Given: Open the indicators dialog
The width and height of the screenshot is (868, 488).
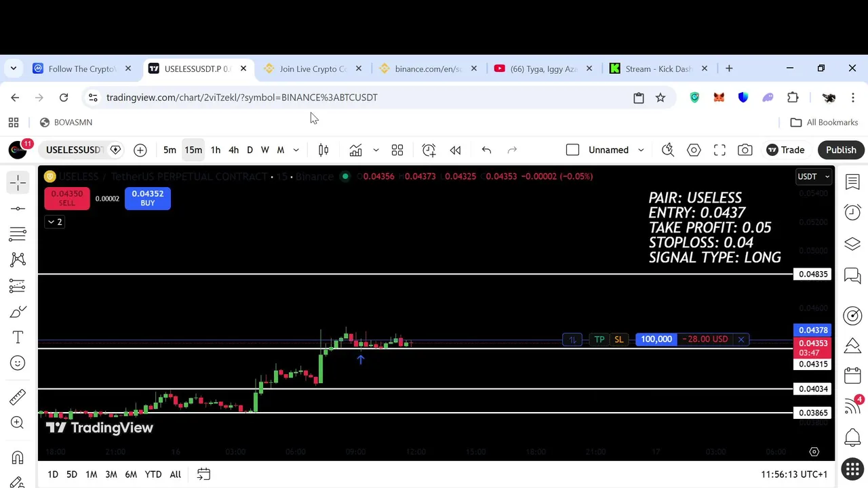Looking at the screenshot, I should (355, 150).
